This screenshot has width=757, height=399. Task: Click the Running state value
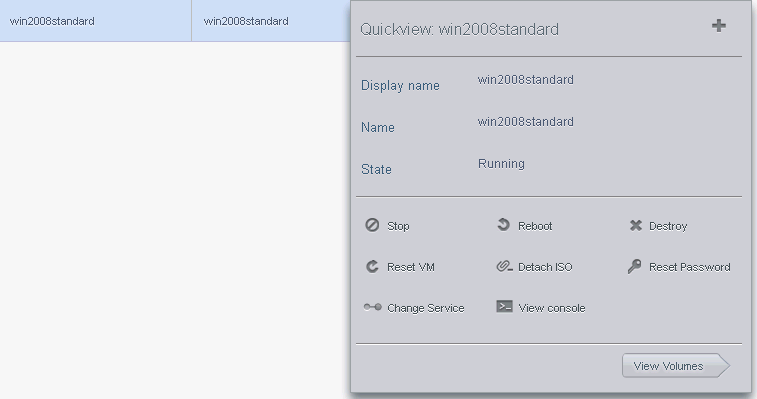click(501, 164)
